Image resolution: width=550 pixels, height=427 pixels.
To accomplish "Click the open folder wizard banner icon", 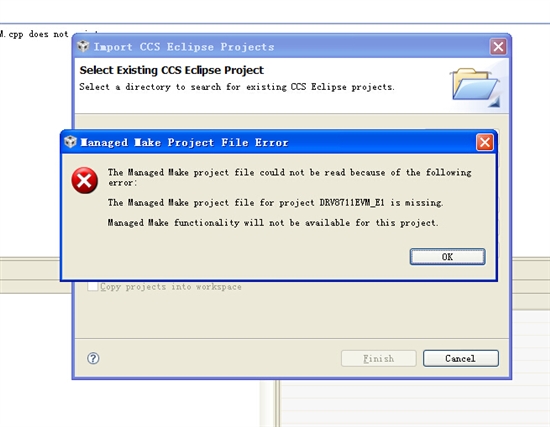I will (x=476, y=88).
